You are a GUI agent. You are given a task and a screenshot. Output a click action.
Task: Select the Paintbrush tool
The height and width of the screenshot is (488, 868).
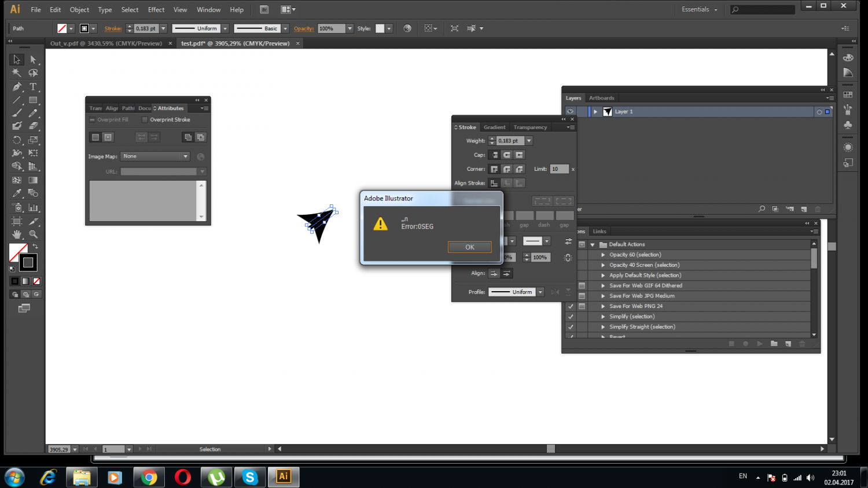tap(17, 113)
